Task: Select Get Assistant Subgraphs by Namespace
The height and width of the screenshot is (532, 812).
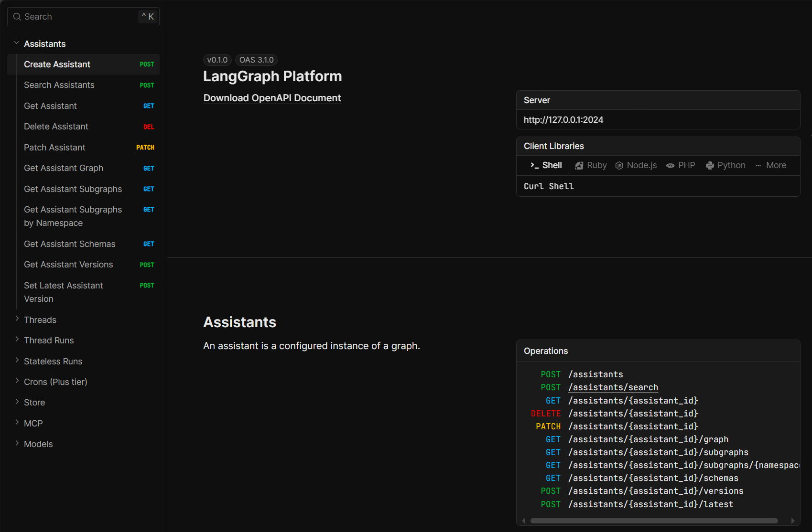Action: click(83, 216)
